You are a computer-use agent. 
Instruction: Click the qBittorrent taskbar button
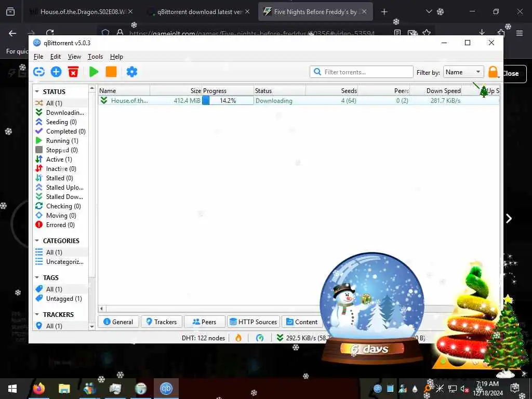(166, 389)
